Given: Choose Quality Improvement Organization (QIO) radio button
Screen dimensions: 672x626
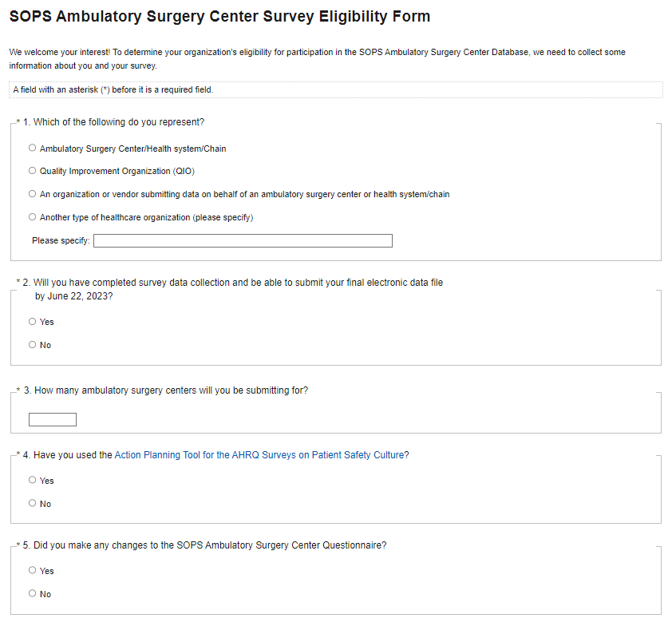Looking at the screenshot, I should [33, 171].
